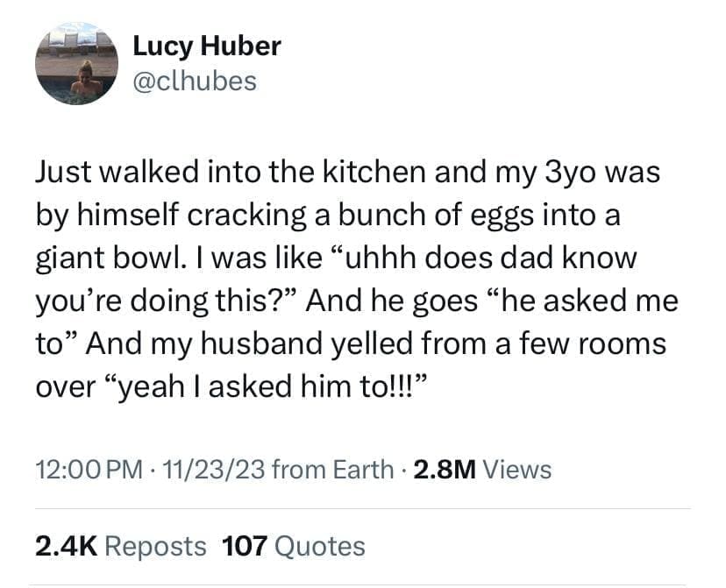Viewport: 726px width, 588px height.
Task: Click the 11/23/23 post date
Action: click(x=209, y=470)
